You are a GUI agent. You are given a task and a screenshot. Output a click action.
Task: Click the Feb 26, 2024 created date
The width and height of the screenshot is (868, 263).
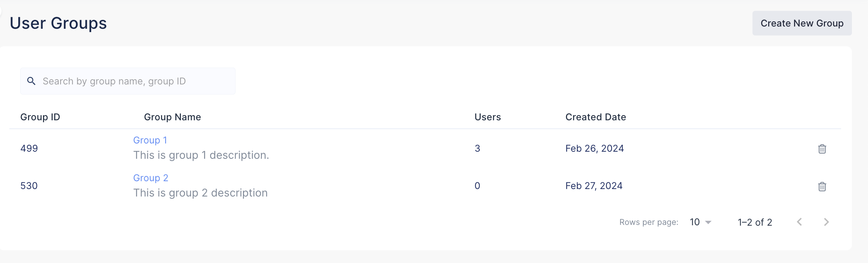coord(594,148)
